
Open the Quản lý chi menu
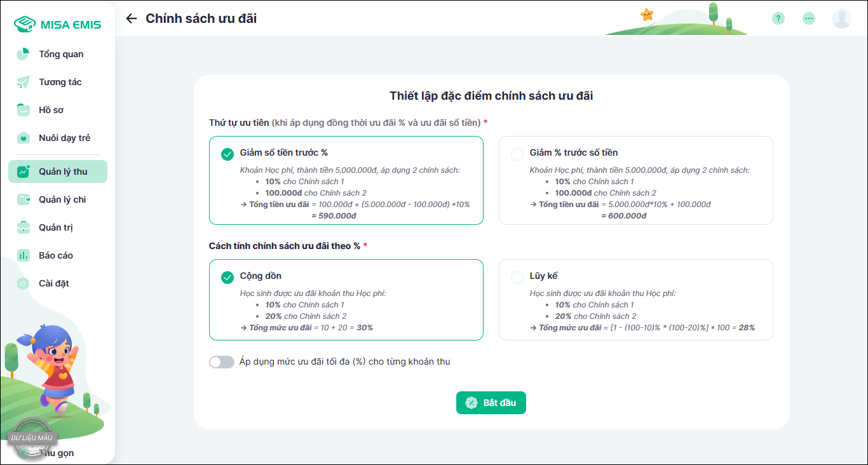tap(58, 199)
